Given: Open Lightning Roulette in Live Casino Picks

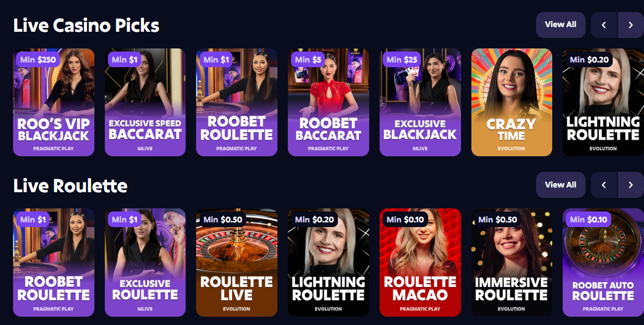Looking at the screenshot, I should pyautogui.click(x=603, y=102).
